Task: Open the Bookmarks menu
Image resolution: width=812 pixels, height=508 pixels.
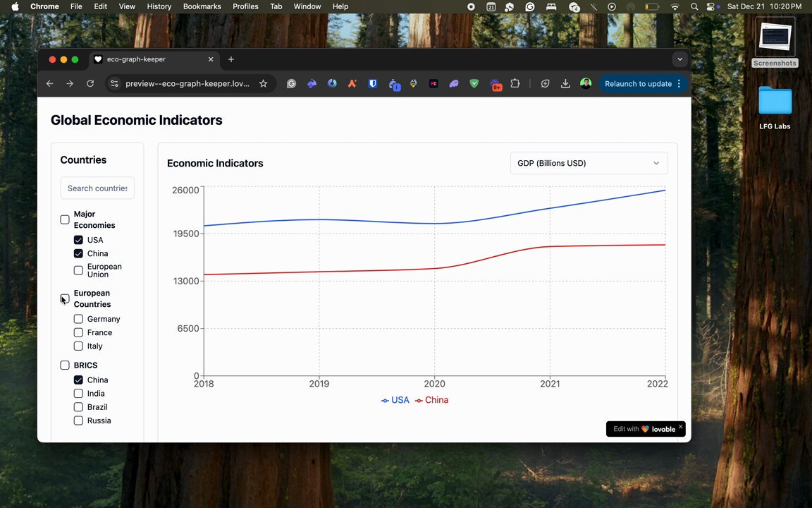Action: (x=202, y=7)
